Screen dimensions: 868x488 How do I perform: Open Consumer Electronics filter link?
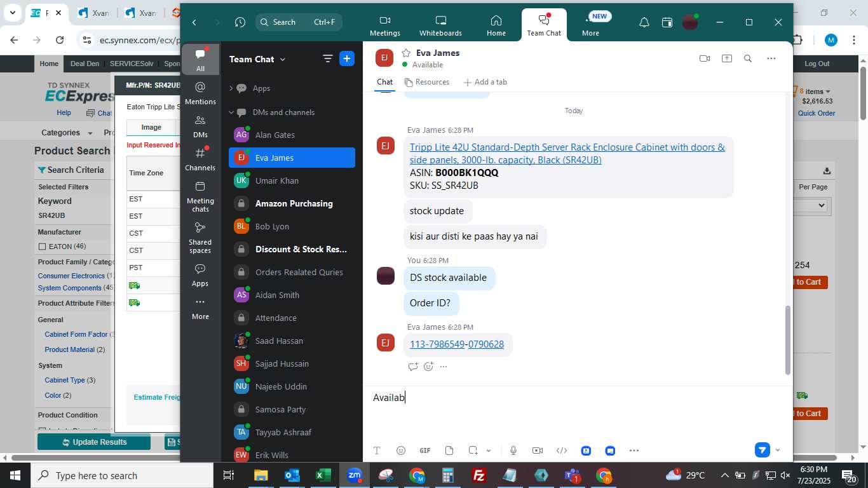pyautogui.click(x=71, y=276)
